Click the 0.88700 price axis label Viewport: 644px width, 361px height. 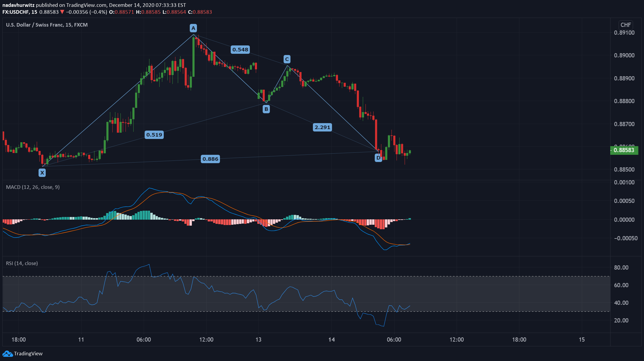[x=624, y=124]
